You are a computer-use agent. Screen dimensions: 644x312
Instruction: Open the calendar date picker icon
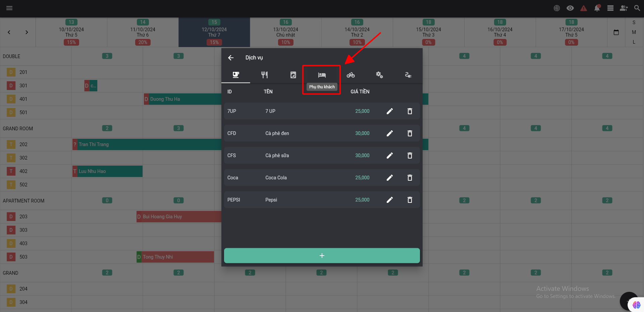pyautogui.click(x=616, y=32)
